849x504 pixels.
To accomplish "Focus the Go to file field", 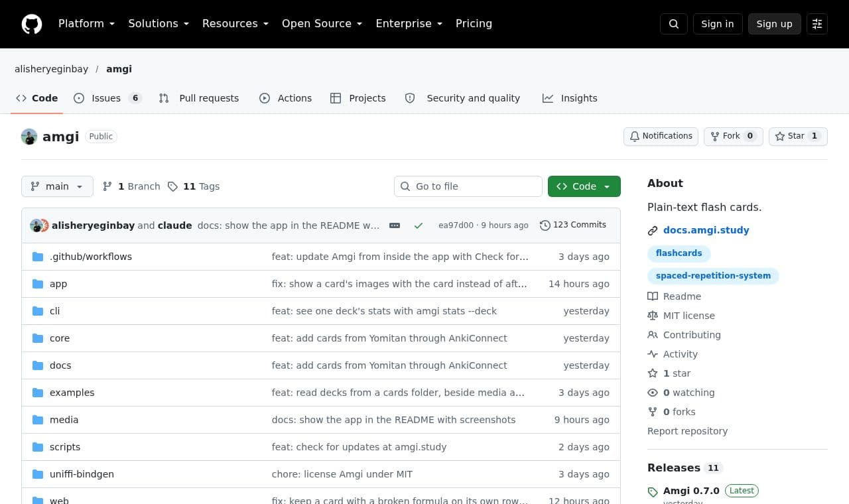I will [468, 186].
